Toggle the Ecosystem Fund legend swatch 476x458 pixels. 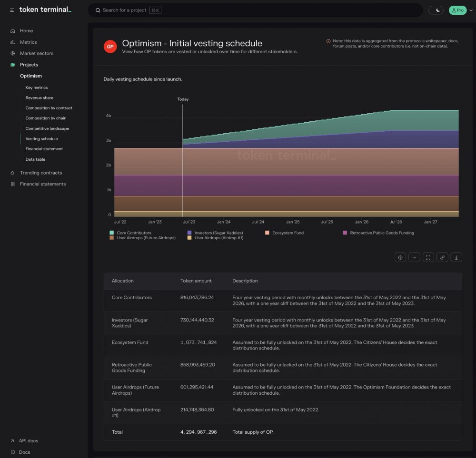point(267,233)
